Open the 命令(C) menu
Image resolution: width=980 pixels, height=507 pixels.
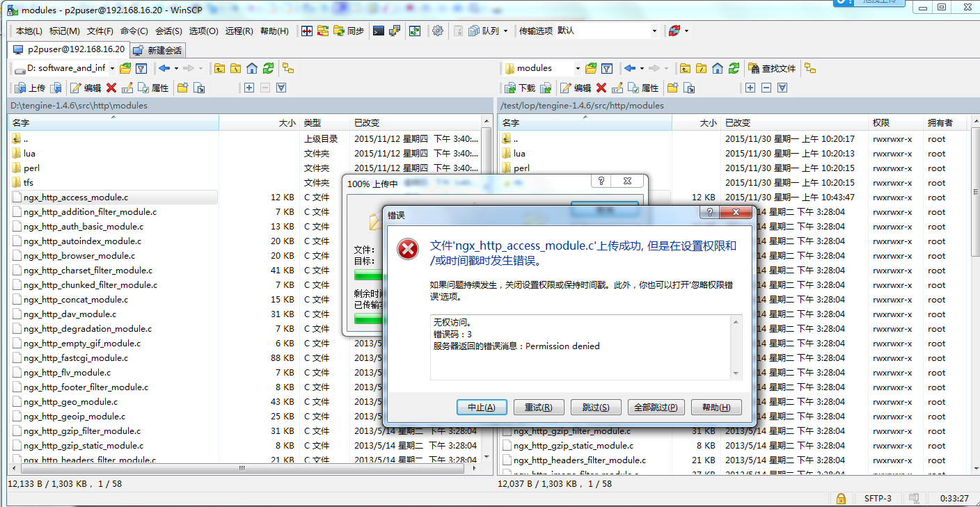tap(134, 31)
